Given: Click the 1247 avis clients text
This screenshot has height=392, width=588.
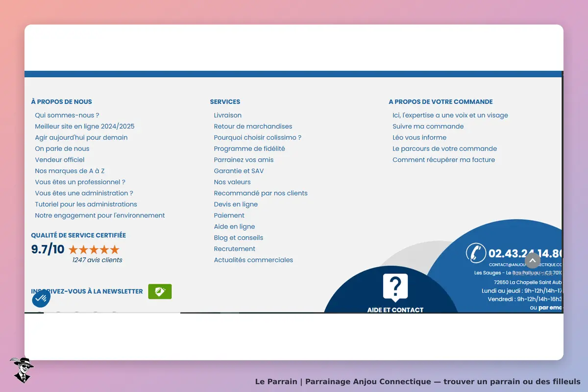Looking at the screenshot, I should 97,260.
